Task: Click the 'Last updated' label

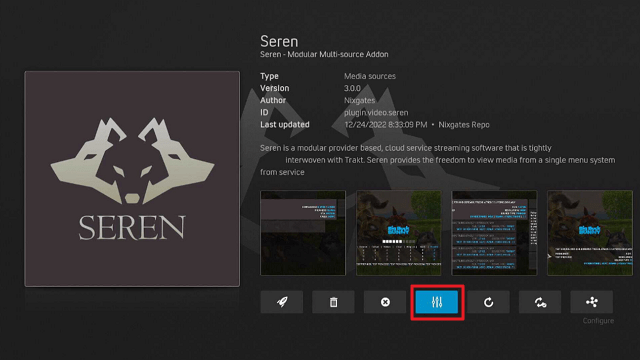Action: 284,125
